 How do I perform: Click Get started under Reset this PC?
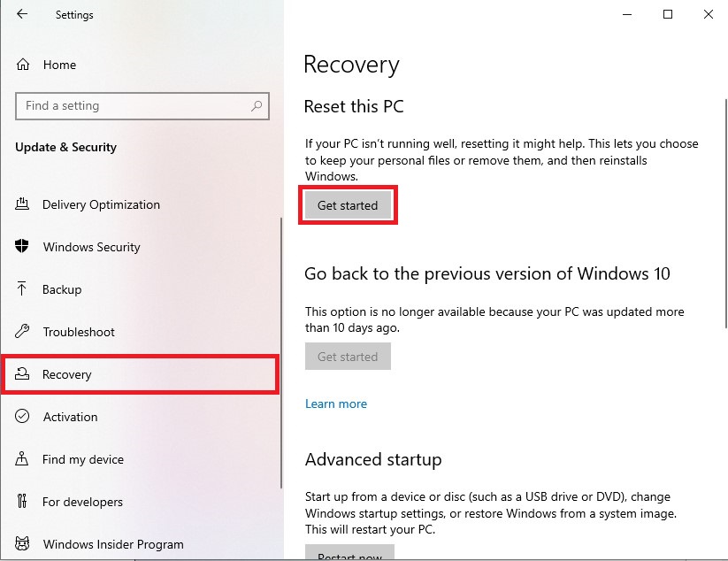[348, 205]
